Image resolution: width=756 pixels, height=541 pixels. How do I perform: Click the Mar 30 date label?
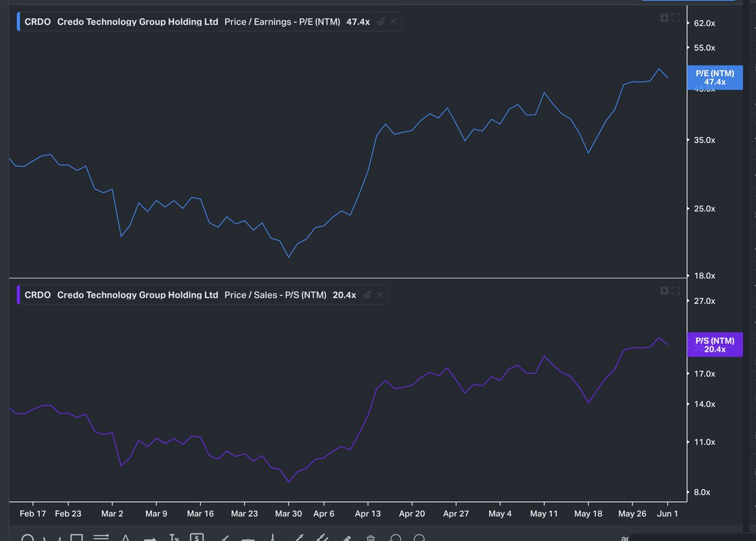(x=289, y=514)
